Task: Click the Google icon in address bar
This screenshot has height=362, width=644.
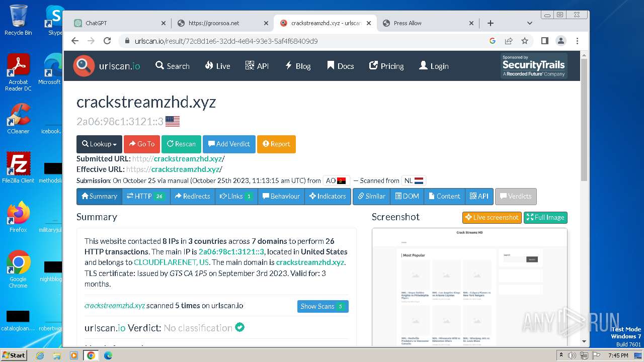Action: click(493, 41)
